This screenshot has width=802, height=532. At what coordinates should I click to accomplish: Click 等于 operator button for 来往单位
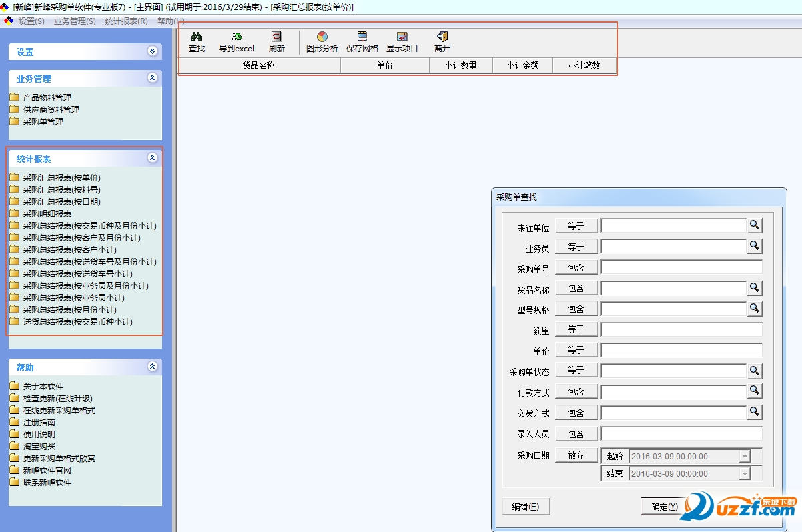click(576, 227)
